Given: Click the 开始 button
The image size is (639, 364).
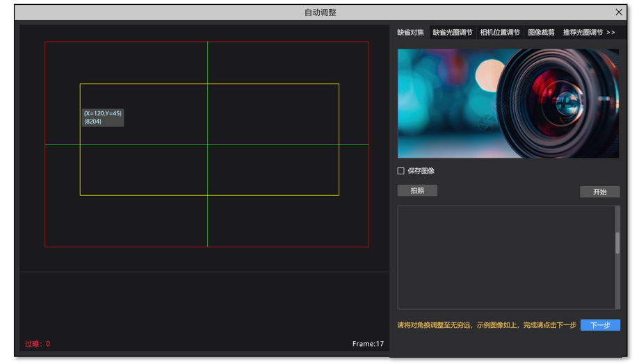Looking at the screenshot, I should pyautogui.click(x=599, y=192).
